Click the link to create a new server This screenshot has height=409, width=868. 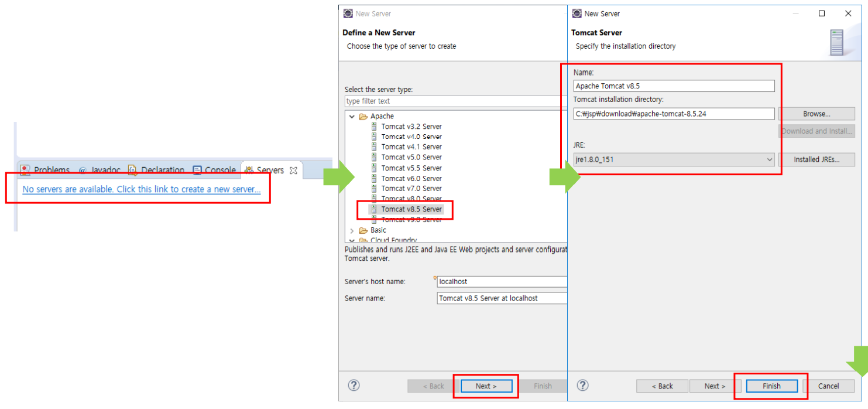(x=142, y=189)
